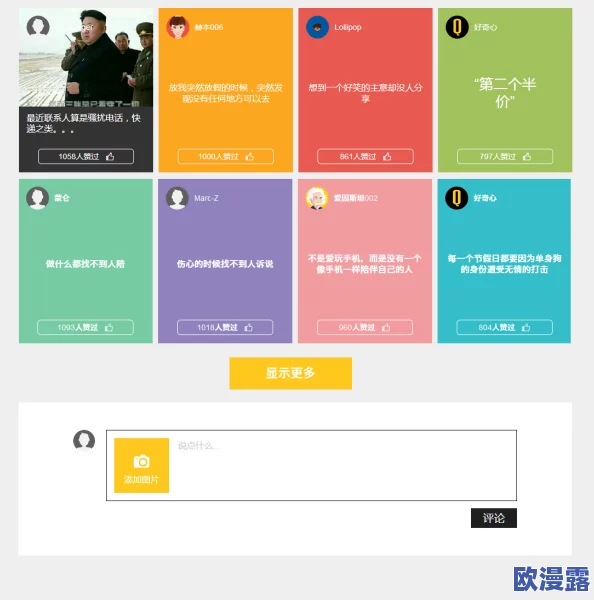594x600 pixels.
Task: Like the green card with 1093人赞过
Action: pyautogui.click(x=85, y=327)
